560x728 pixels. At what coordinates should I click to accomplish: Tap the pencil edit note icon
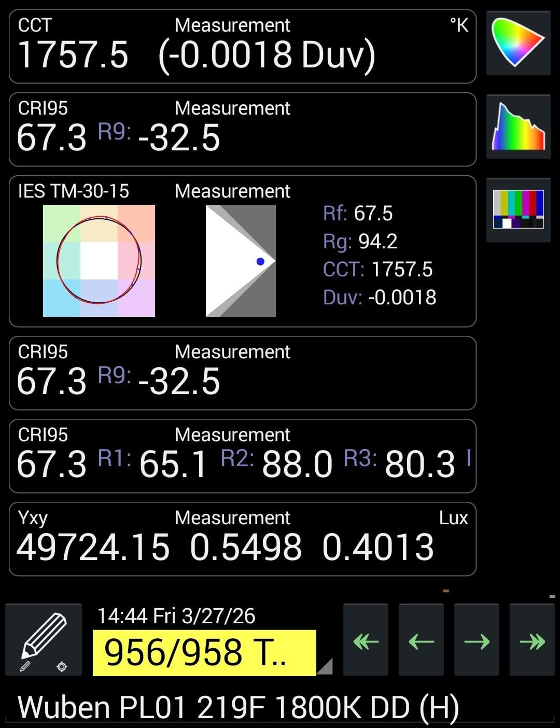44,640
